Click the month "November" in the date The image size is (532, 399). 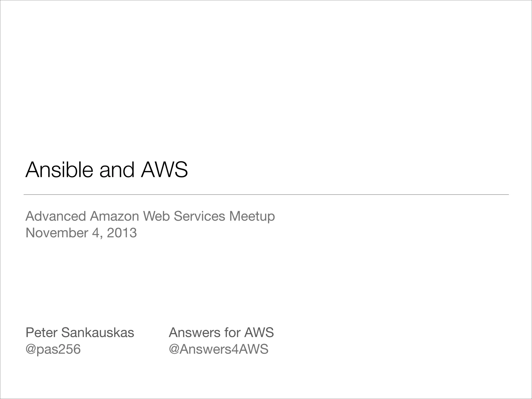click(57, 233)
